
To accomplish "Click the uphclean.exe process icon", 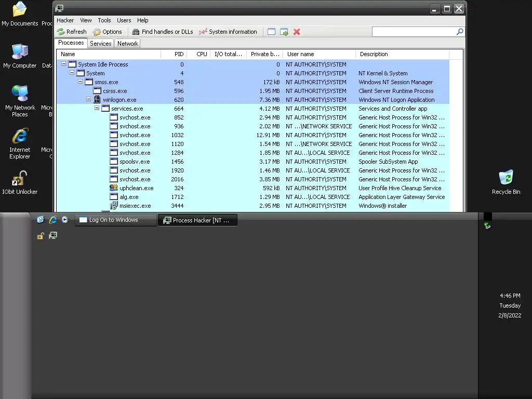I will click(x=114, y=188).
